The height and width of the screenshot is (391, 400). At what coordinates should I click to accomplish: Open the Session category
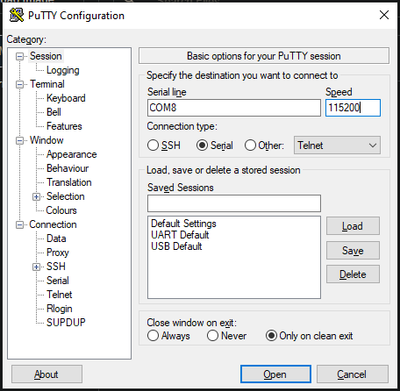[x=46, y=56]
